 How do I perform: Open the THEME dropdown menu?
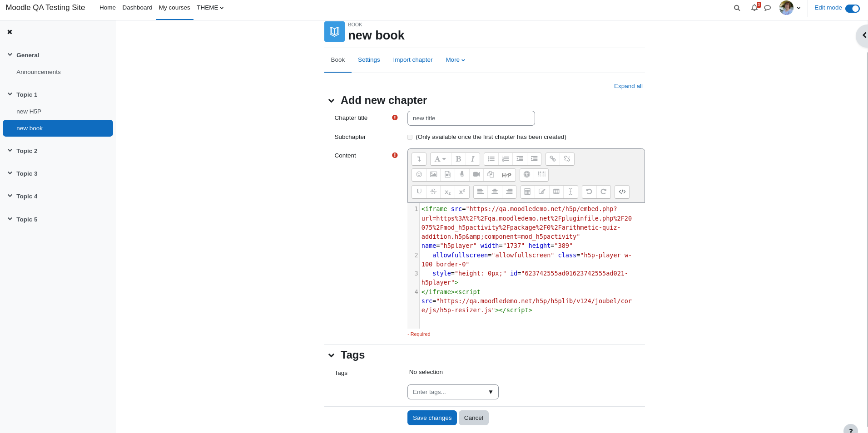(x=210, y=8)
